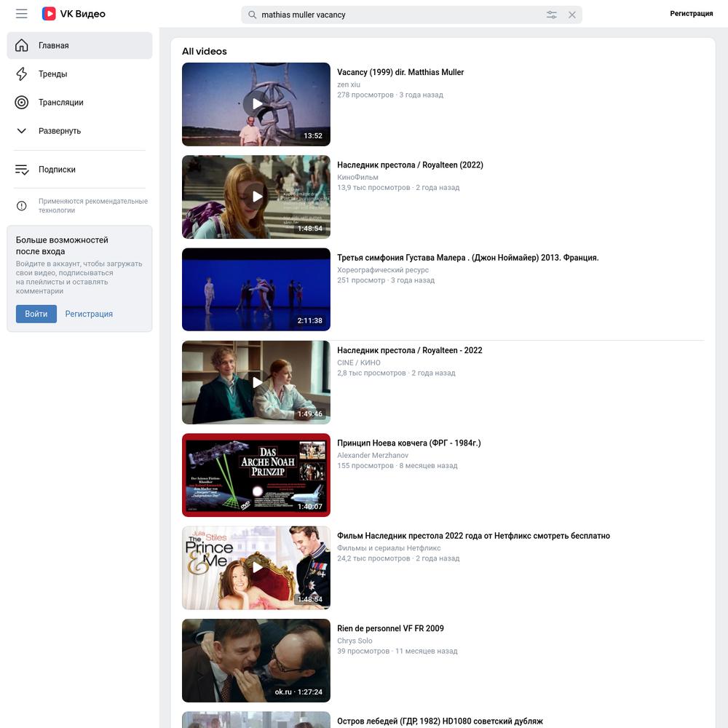Click the Войти login button

36,314
